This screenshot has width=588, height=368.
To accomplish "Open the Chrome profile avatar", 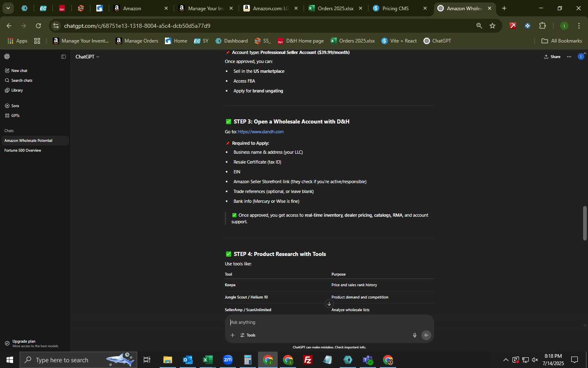I will [x=564, y=26].
